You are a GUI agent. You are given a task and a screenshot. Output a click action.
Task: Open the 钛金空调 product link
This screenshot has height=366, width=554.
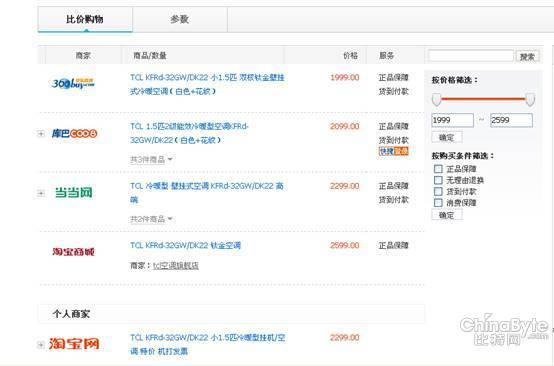point(185,246)
